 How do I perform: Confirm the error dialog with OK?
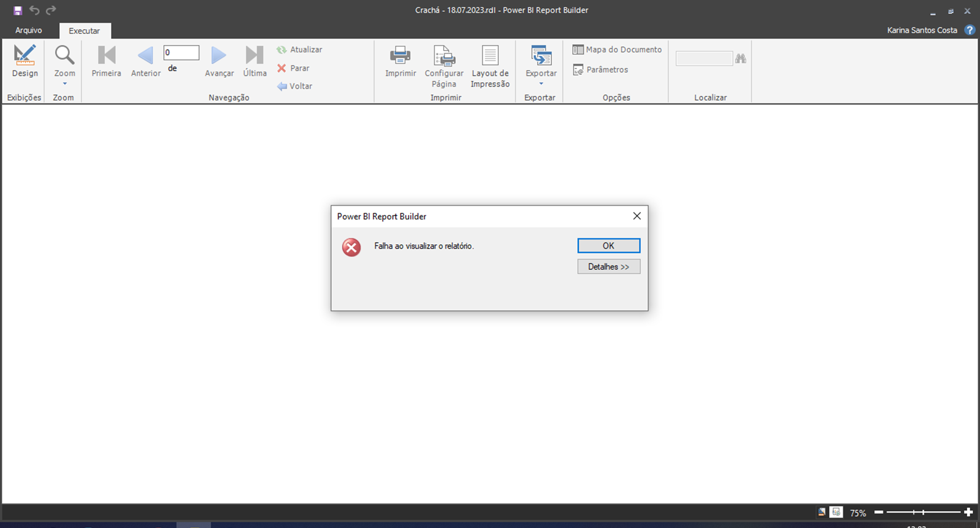pos(608,246)
